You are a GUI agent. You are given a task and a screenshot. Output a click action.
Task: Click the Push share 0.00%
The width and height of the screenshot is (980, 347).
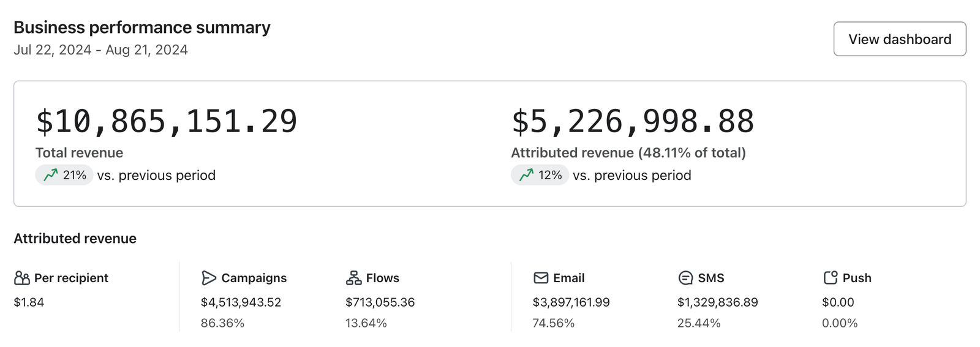[839, 323]
